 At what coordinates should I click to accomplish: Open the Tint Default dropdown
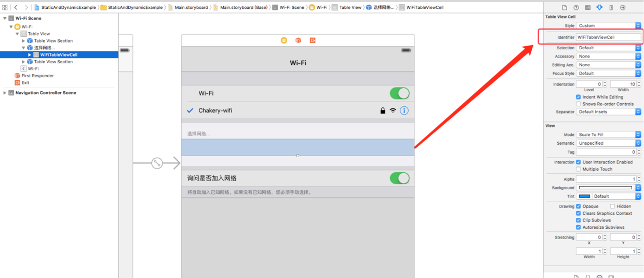[x=617, y=196]
